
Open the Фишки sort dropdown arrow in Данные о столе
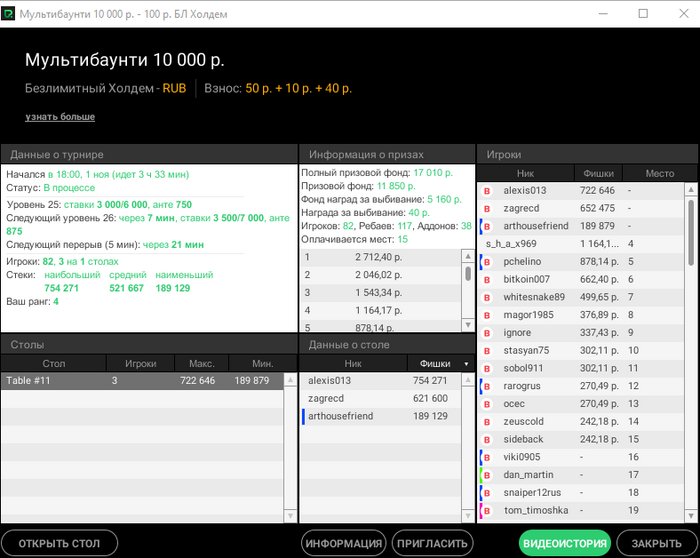point(466,364)
